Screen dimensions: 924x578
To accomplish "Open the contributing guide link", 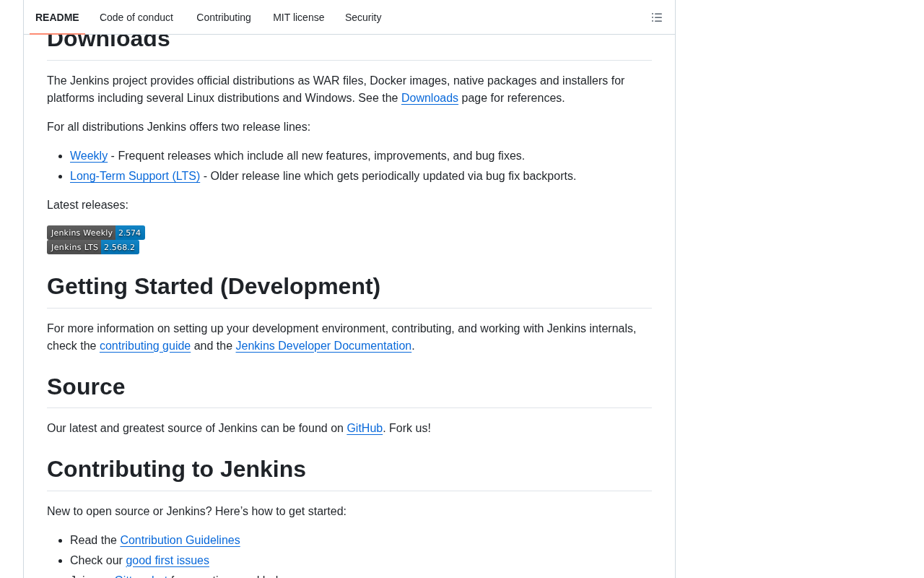I will click(x=145, y=346).
